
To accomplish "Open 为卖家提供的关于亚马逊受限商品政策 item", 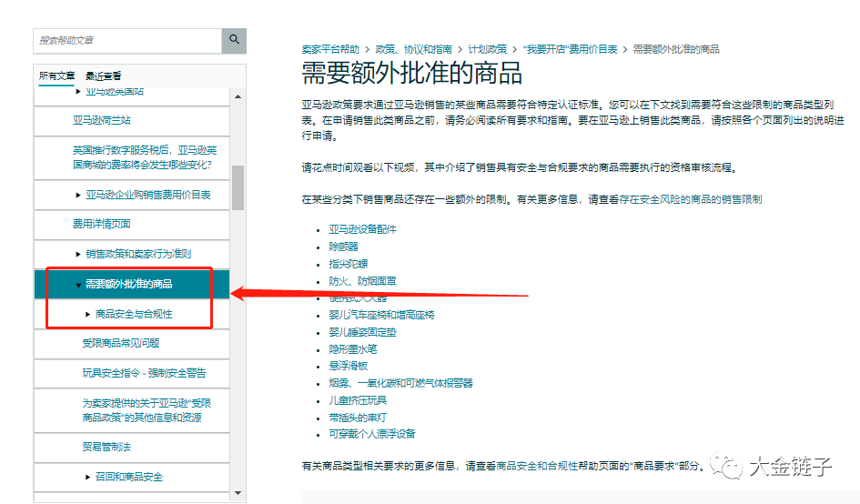I will coord(147,410).
